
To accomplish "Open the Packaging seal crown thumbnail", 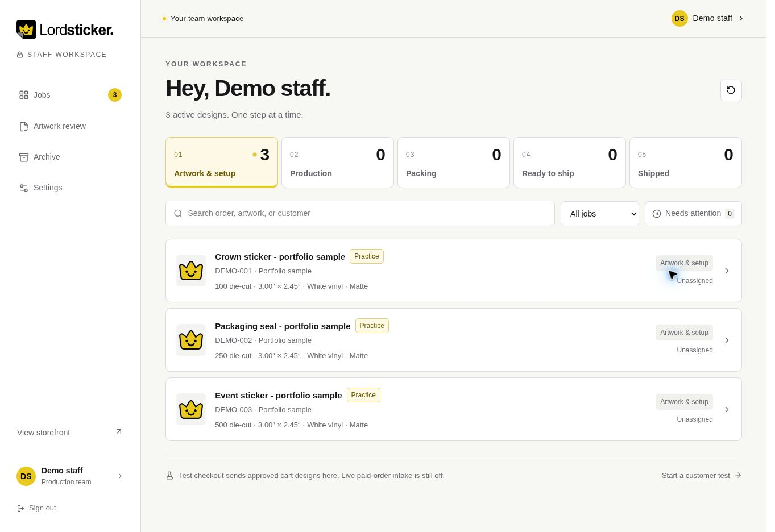I will pos(191,340).
